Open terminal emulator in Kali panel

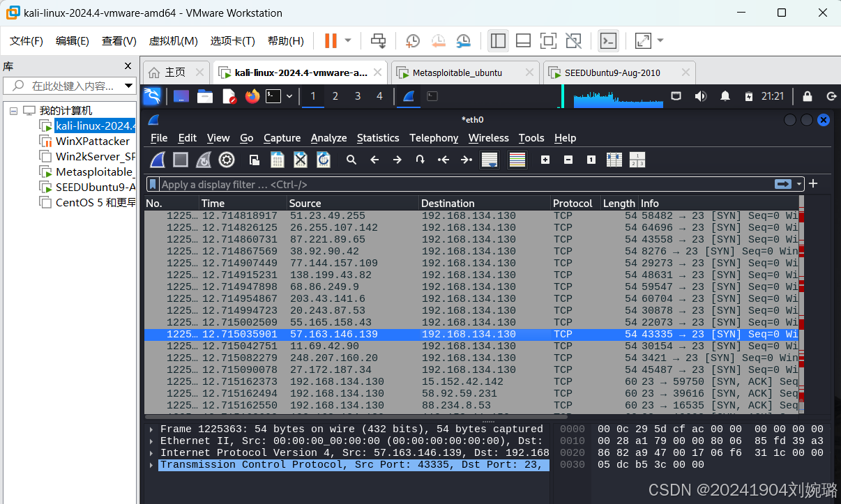[x=274, y=96]
